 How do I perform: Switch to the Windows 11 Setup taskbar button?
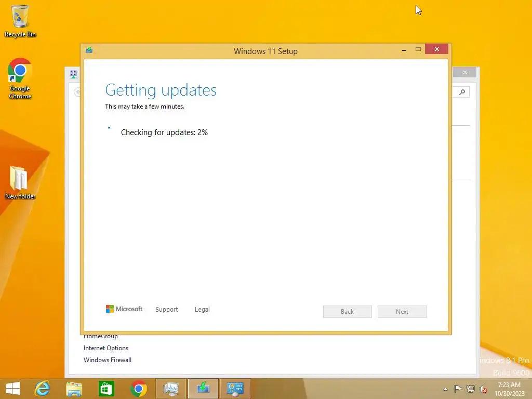pyautogui.click(x=203, y=389)
